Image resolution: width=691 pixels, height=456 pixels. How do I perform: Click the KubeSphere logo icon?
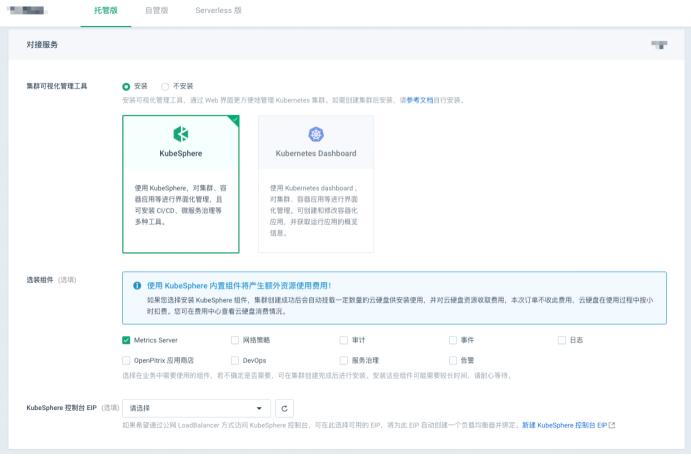point(181,134)
